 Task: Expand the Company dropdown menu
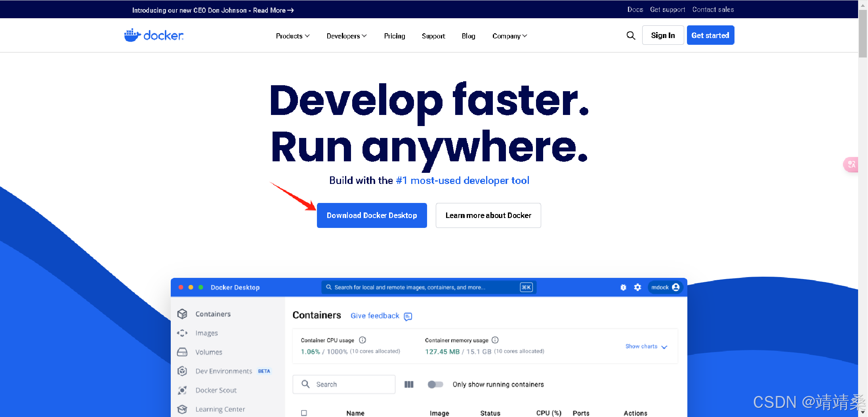[x=510, y=36]
